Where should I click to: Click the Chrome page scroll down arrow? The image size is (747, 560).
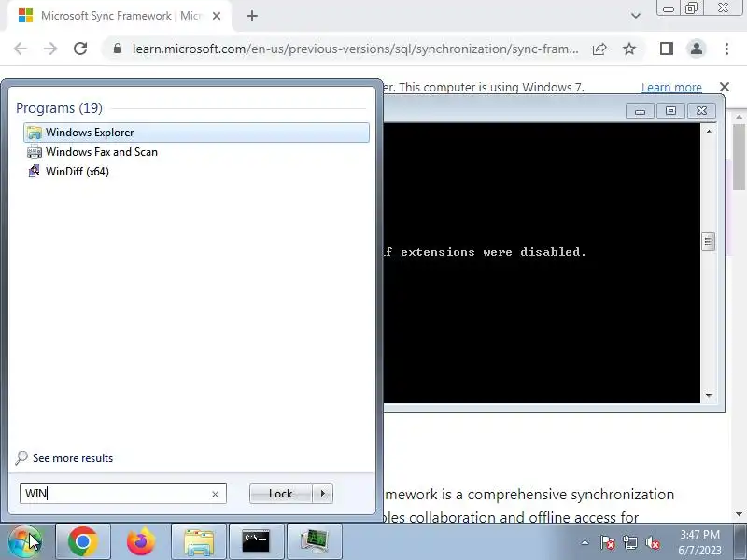click(739, 514)
